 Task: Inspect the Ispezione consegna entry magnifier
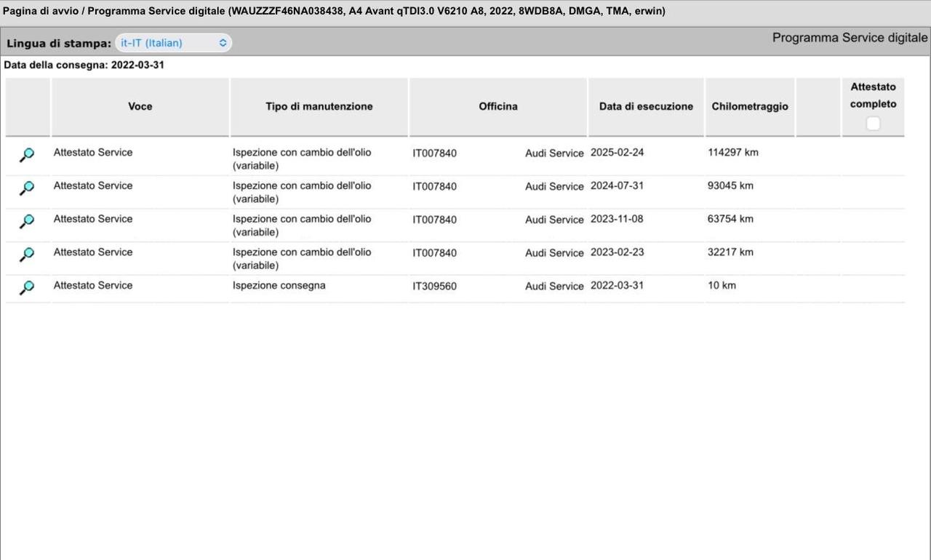point(27,288)
